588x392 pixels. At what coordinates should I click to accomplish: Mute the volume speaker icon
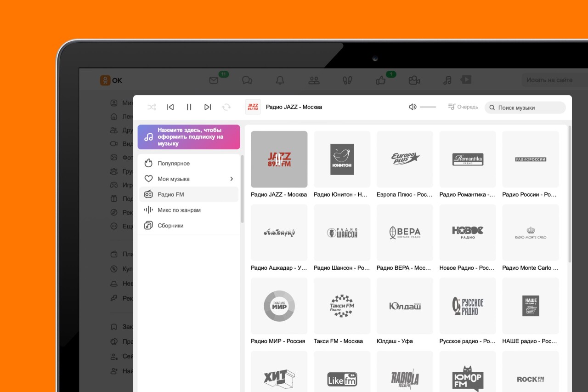[x=413, y=107]
